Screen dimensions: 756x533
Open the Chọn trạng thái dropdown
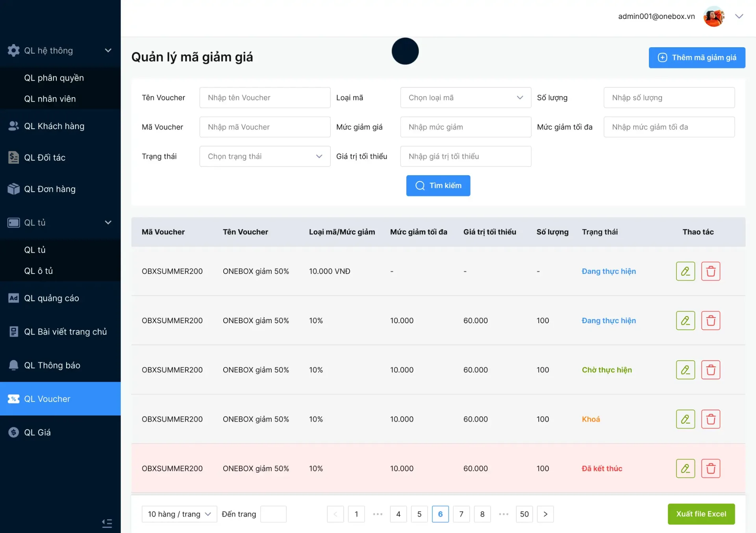pos(265,156)
